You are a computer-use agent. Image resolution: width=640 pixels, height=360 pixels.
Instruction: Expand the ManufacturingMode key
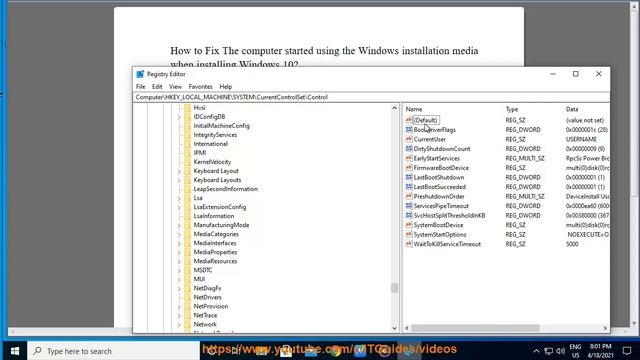tap(179, 225)
